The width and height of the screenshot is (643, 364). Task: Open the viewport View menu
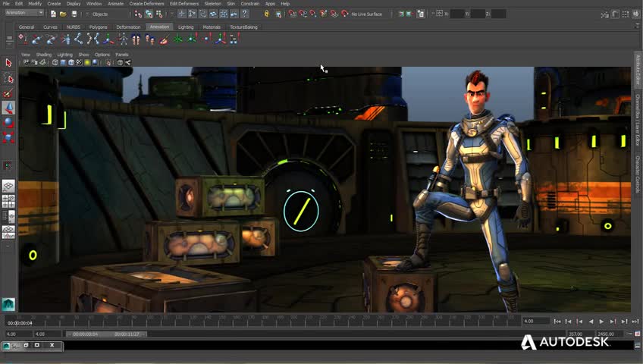pos(26,55)
